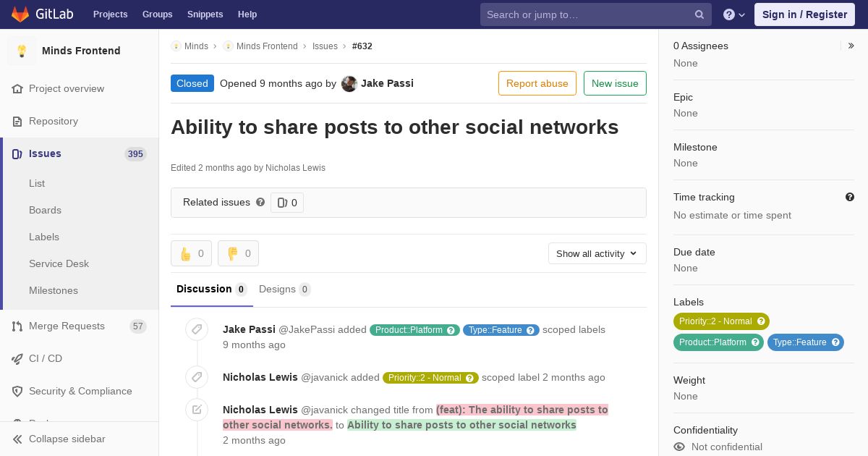The height and width of the screenshot is (456, 868).
Task: Collapse the right sidebar with double chevron
Action: pyautogui.click(x=851, y=46)
